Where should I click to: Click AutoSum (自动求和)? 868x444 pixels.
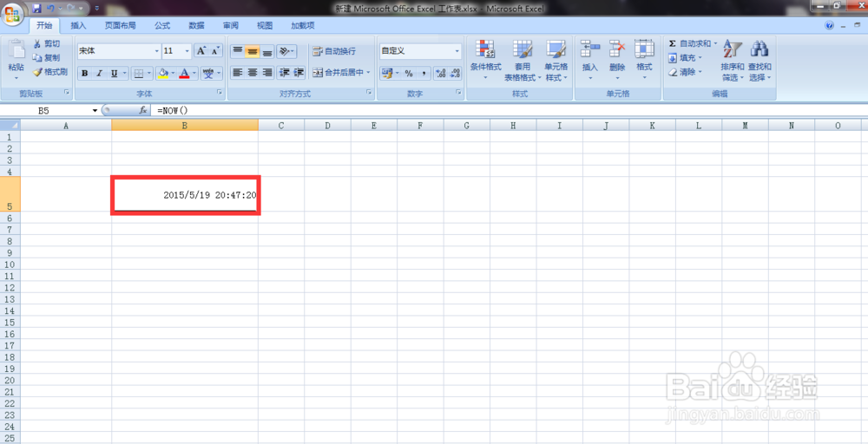pyautogui.click(x=689, y=43)
